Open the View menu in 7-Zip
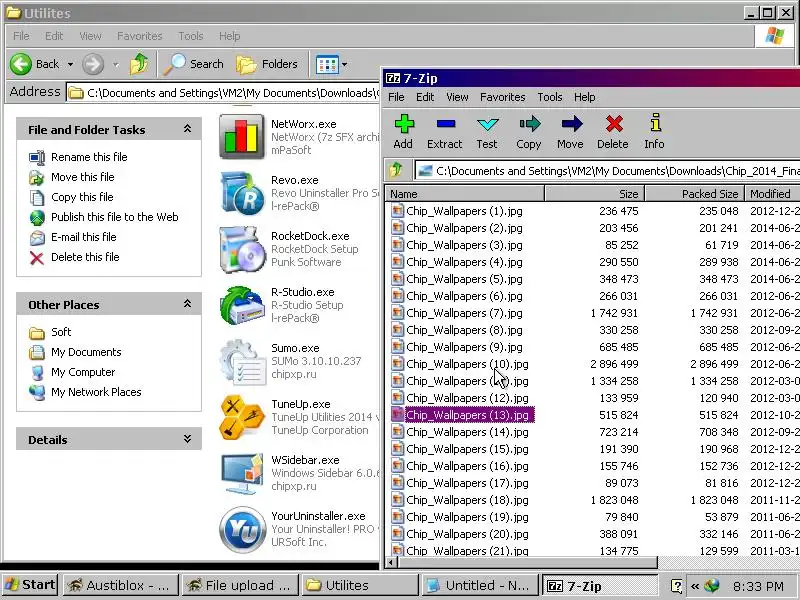Viewport: 800px width, 600px height. pyautogui.click(x=457, y=97)
